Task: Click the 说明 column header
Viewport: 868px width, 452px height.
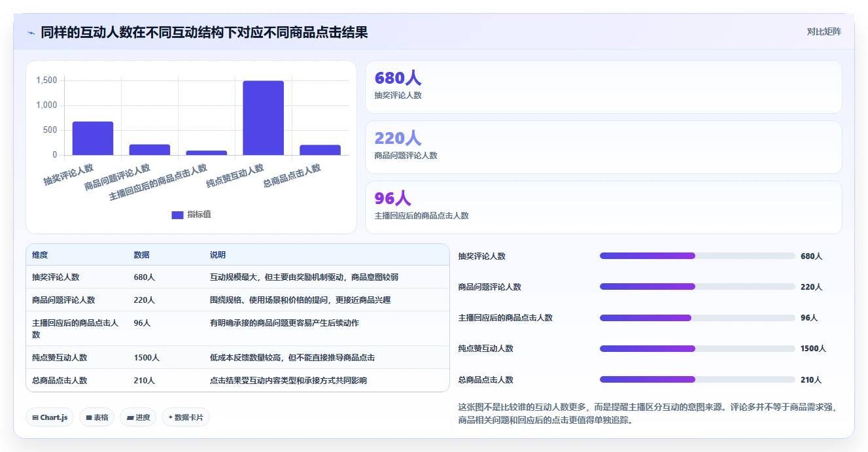Action: pos(218,255)
